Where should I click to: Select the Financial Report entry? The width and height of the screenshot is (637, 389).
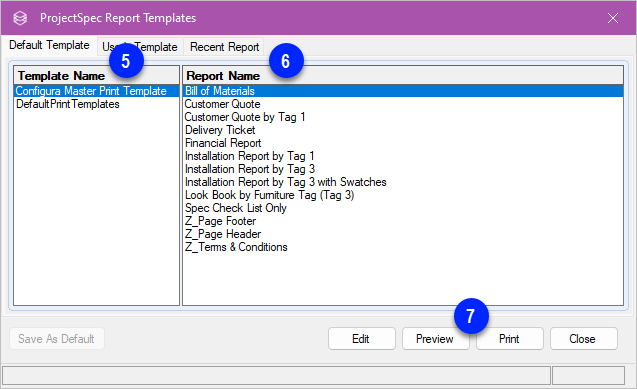(x=403, y=143)
